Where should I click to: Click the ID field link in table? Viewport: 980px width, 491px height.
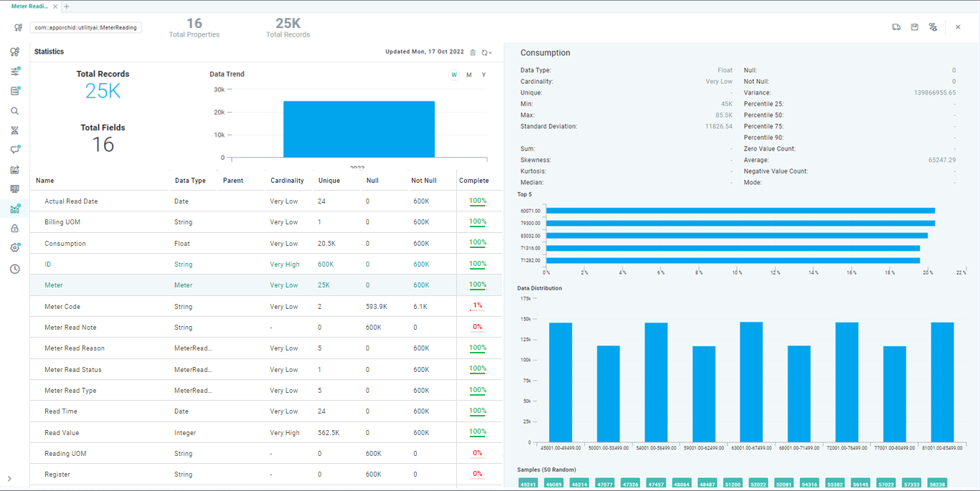(x=48, y=264)
